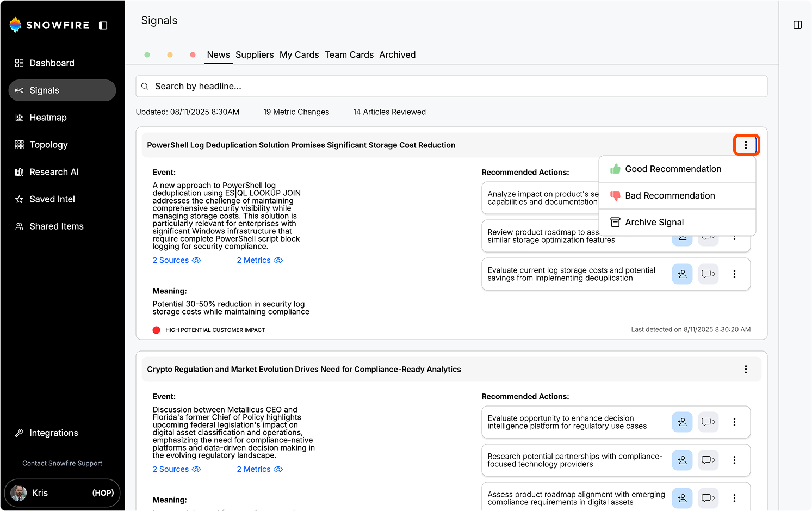Switch to the Suppliers tab

point(255,55)
